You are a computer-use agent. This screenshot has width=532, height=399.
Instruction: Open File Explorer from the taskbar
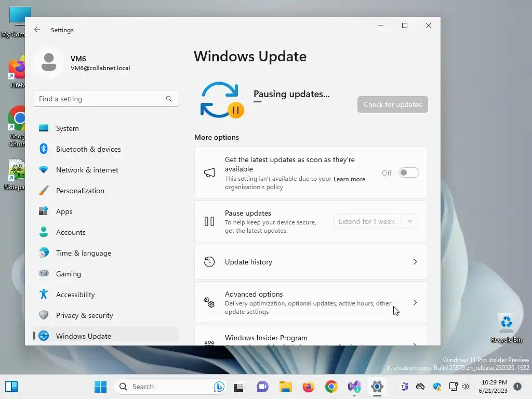[286, 387]
